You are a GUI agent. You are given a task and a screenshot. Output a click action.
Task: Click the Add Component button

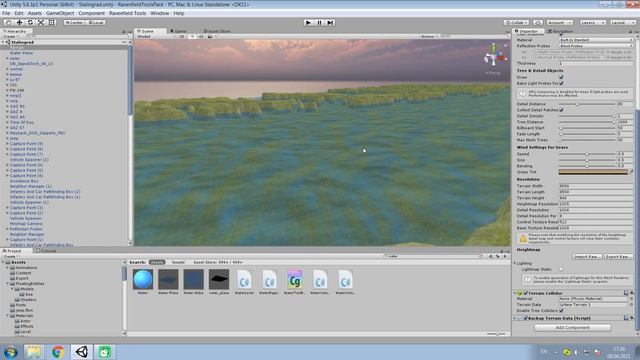pyautogui.click(x=573, y=327)
